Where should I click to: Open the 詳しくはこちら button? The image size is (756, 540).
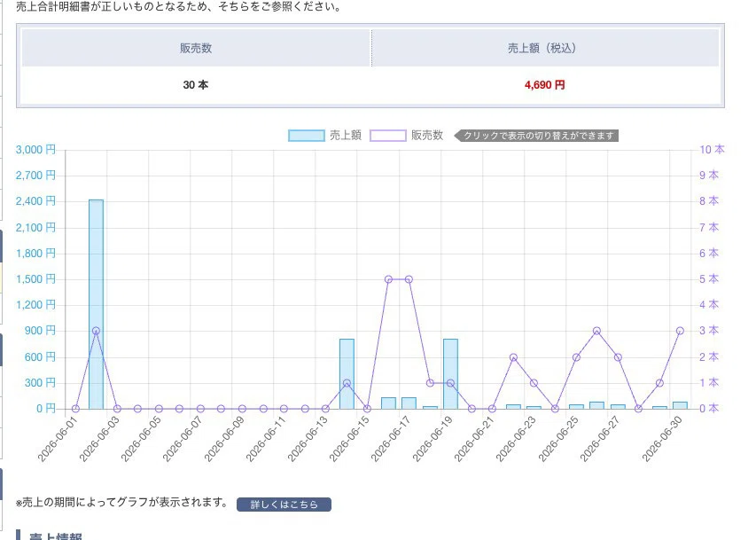tap(284, 505)
